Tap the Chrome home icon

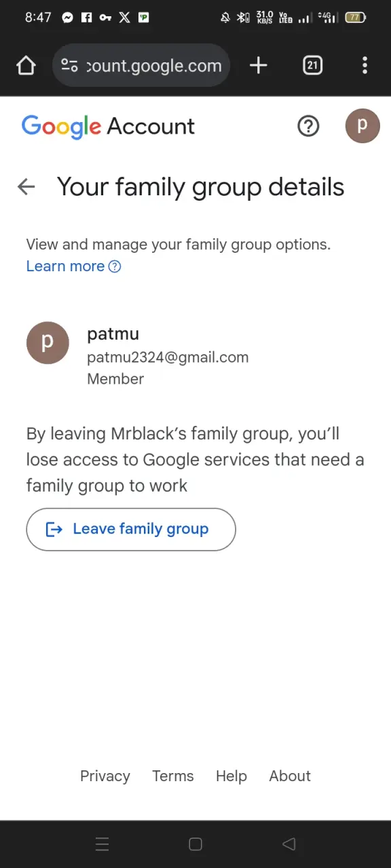[26, 66]
